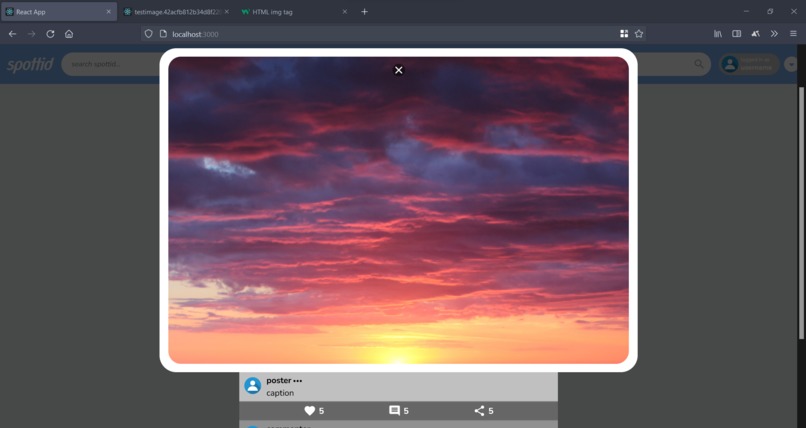Restore down the browser window
Viewport: 806px width, 428px height.
[770, 11]
